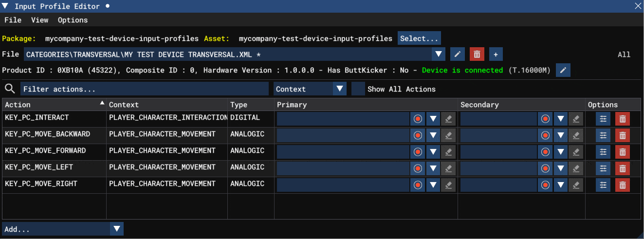Record primary input for KEY_PC_MOVE_BACKWARD

pos(418,135)
